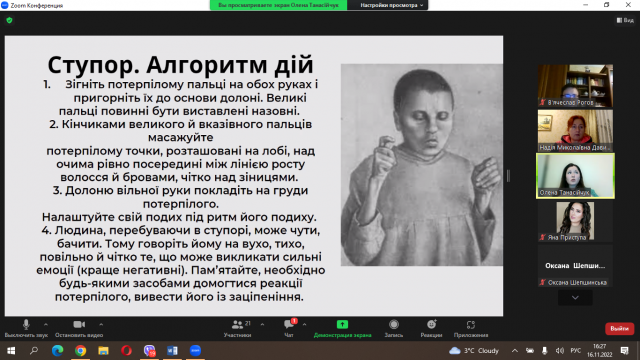Click the boy photo in slide
640x360 pixels.
pos(422,165)
